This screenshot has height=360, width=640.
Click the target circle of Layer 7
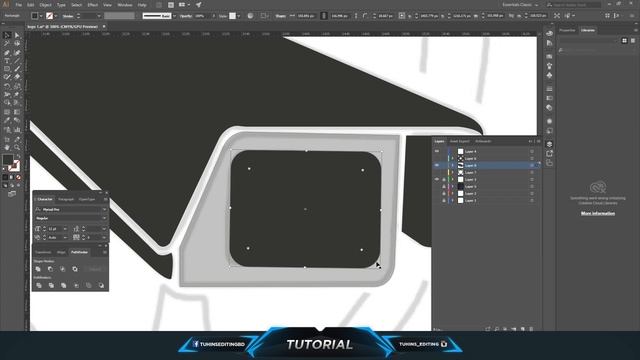coord(532,172)
